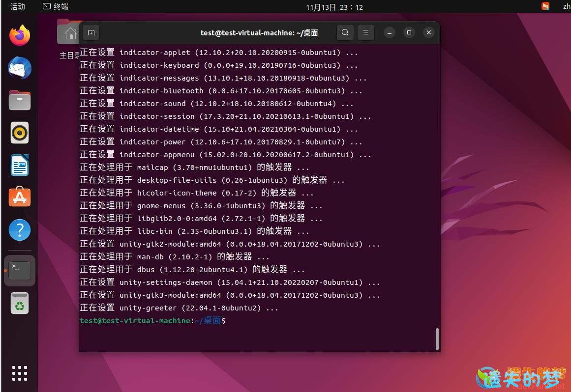571x392 pixels.
Task: Click the 'indicator-keyboard' line
Action: (218, 65)
